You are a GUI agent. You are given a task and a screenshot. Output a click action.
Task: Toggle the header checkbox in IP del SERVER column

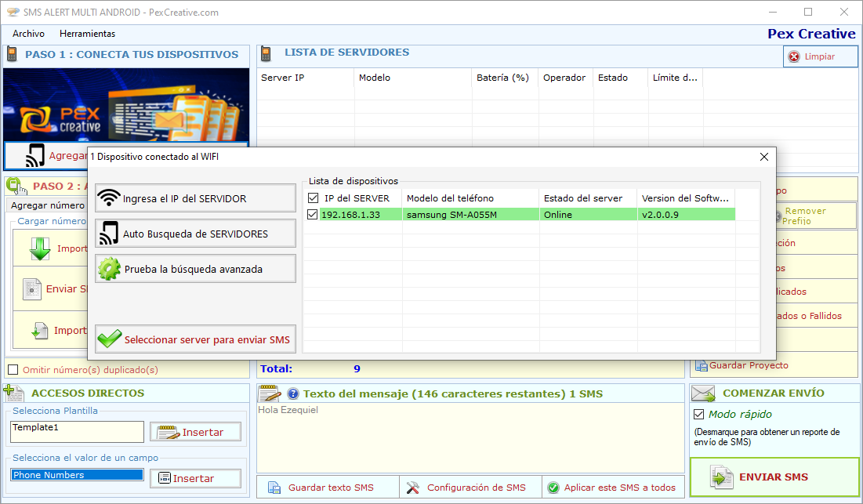[314, 198]
